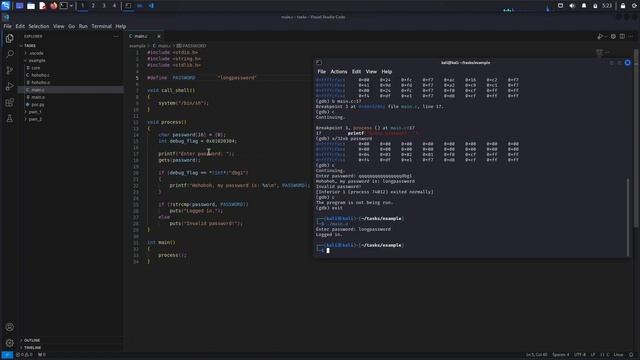This screenshot has height=360, width=640.
Task: Open the Terminal menu in VS Code
Action: pyautogui.click(x=102, y=26)
